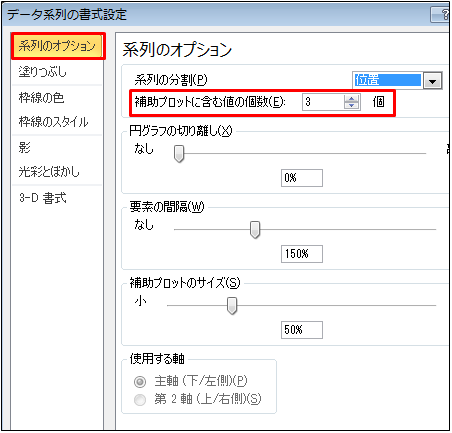Click the 円グラフの切り離し slider handle

click(x=179, y=153)
